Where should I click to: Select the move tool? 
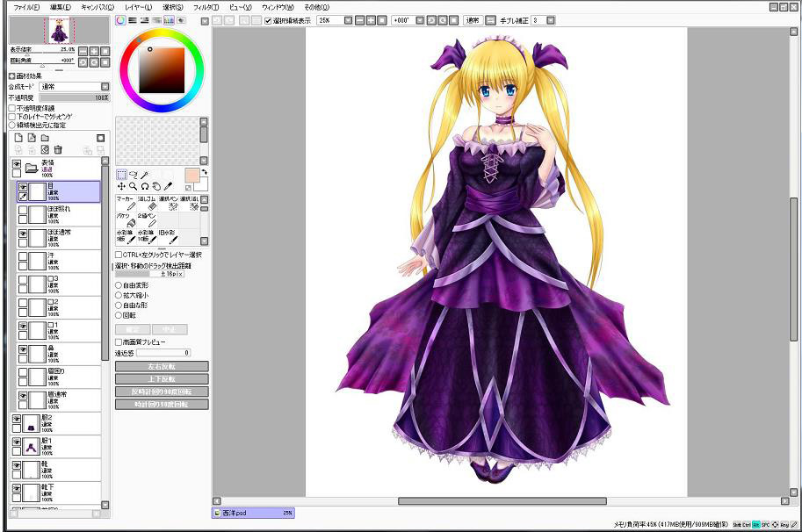(121, 187)
